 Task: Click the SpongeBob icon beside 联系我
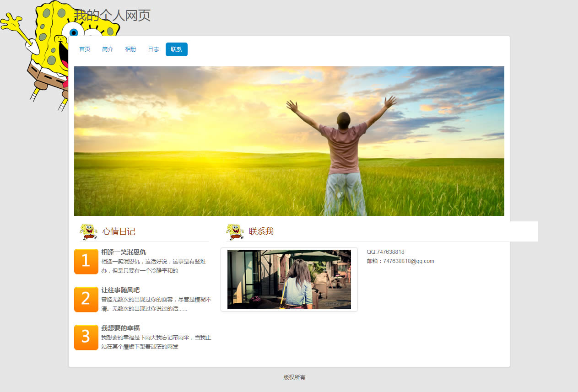(235, 231)
